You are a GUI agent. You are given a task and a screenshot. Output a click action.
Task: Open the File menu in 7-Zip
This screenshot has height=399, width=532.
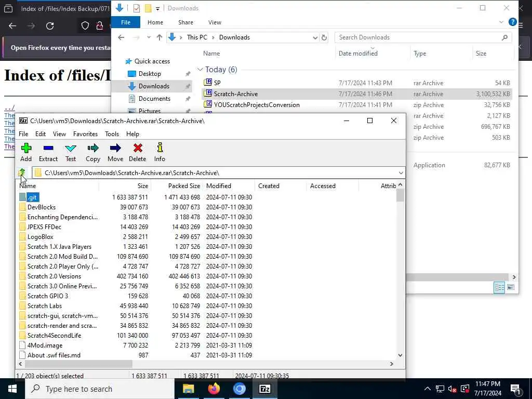tap(23, 134)
